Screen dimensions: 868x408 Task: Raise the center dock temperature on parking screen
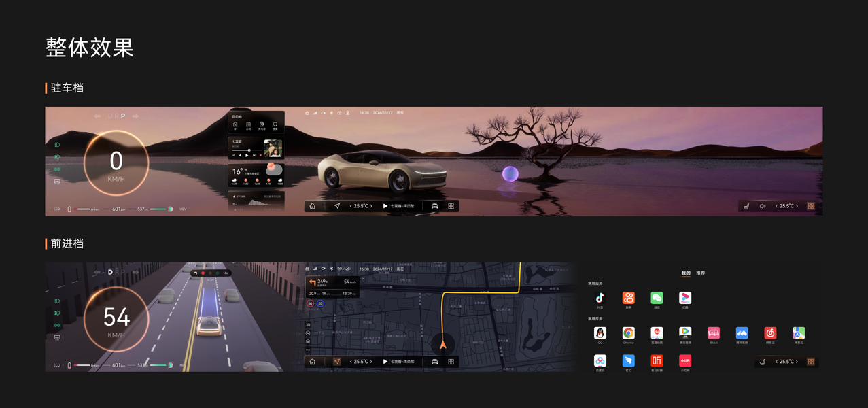[x=371, y=206]
